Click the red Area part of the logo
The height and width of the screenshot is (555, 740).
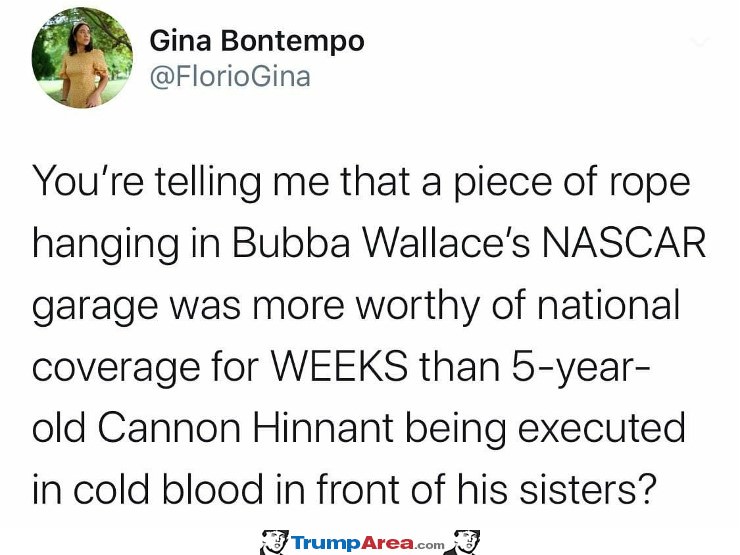tap(387, 543)
